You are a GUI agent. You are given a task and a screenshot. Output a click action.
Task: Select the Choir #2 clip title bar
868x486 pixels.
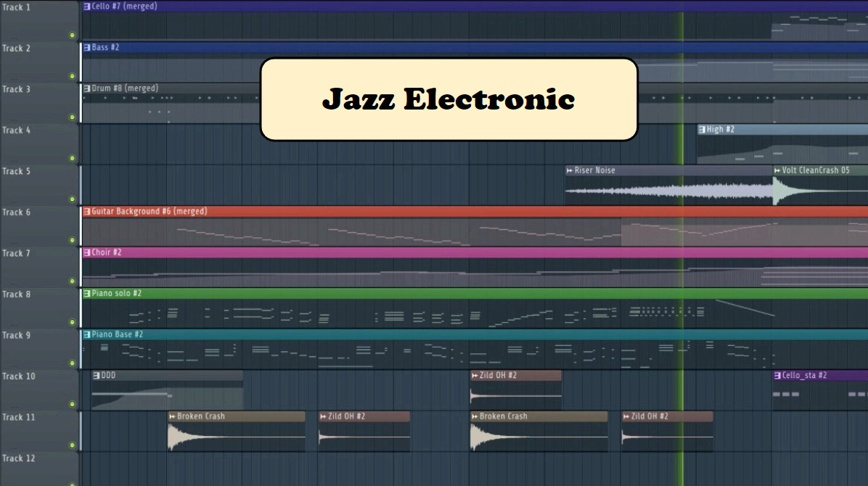click(x=475, y=252)
